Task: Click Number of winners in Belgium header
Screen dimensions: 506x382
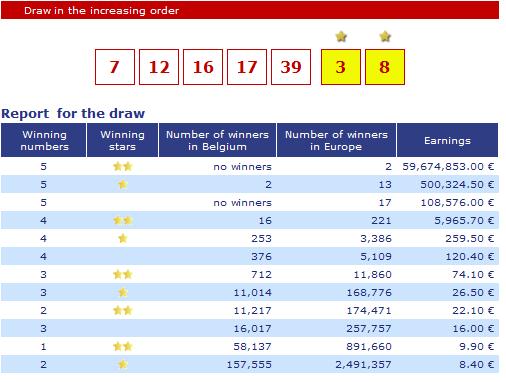Action: pos(217,140)
